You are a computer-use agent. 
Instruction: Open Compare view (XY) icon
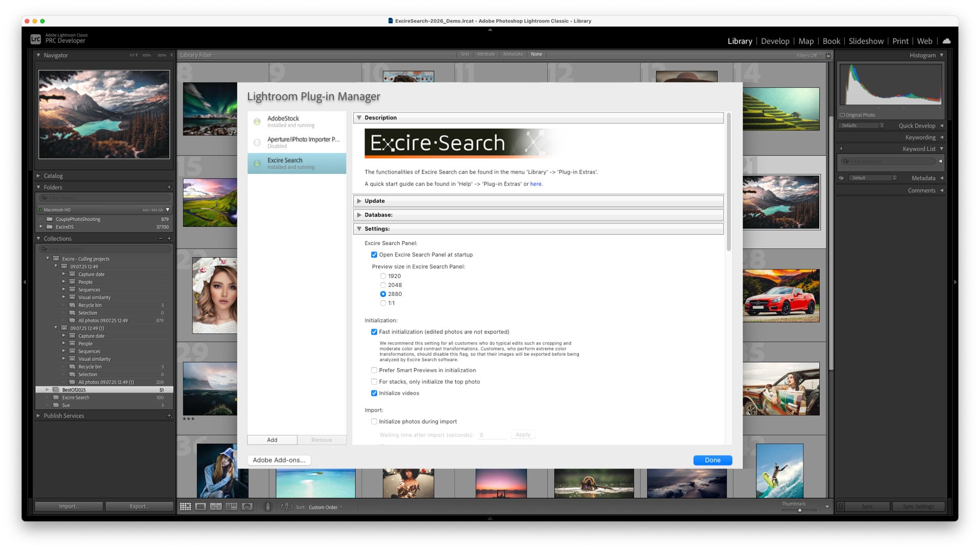[x=216, y=507]
